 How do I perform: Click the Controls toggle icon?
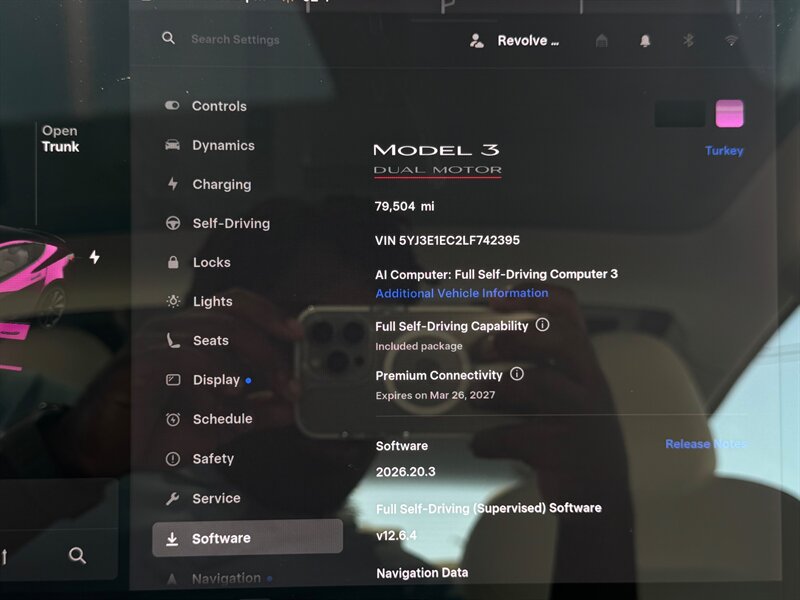click(x=172, y=105)
